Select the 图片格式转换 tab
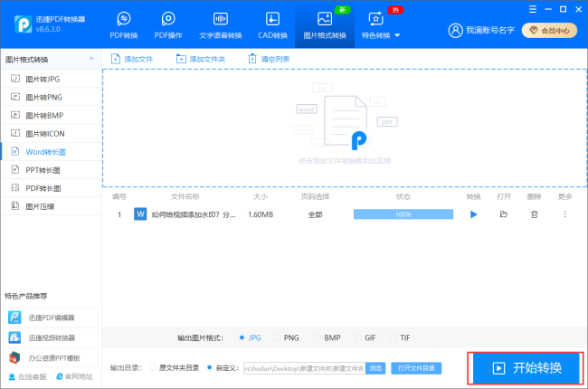This screenshot has height=389, width=588. click(325, 25)
